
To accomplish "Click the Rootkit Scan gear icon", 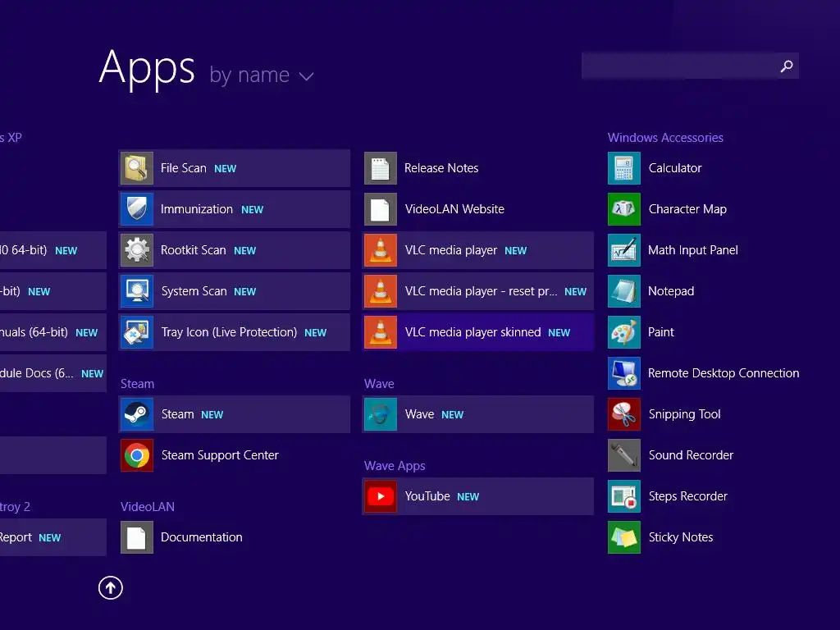I will tap(137, 250).
